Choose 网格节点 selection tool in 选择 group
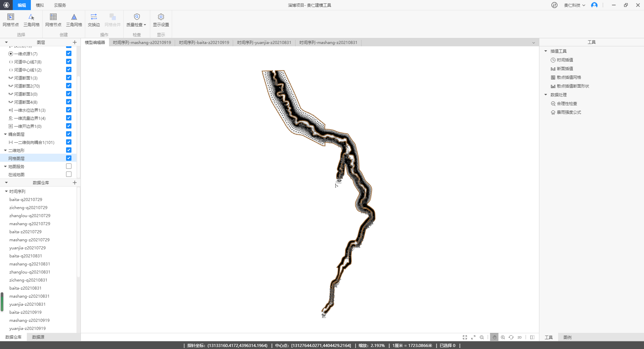644x349 pixels. coord(11,20)
